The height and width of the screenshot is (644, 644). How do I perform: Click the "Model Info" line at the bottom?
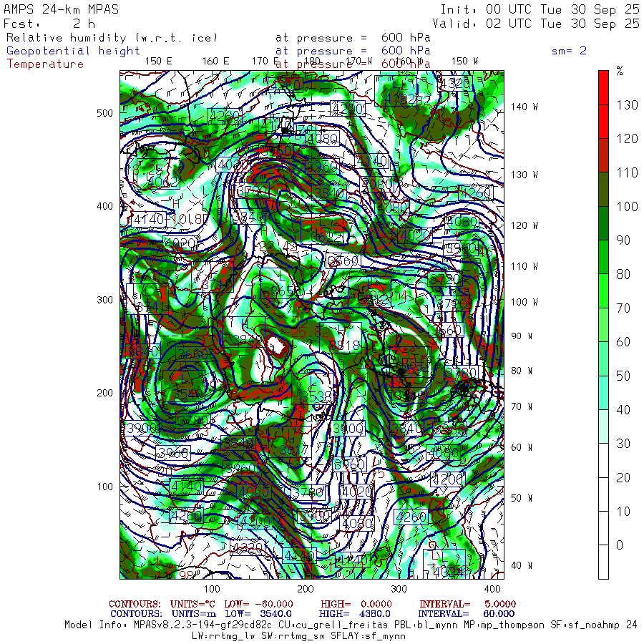click(351, 625)
